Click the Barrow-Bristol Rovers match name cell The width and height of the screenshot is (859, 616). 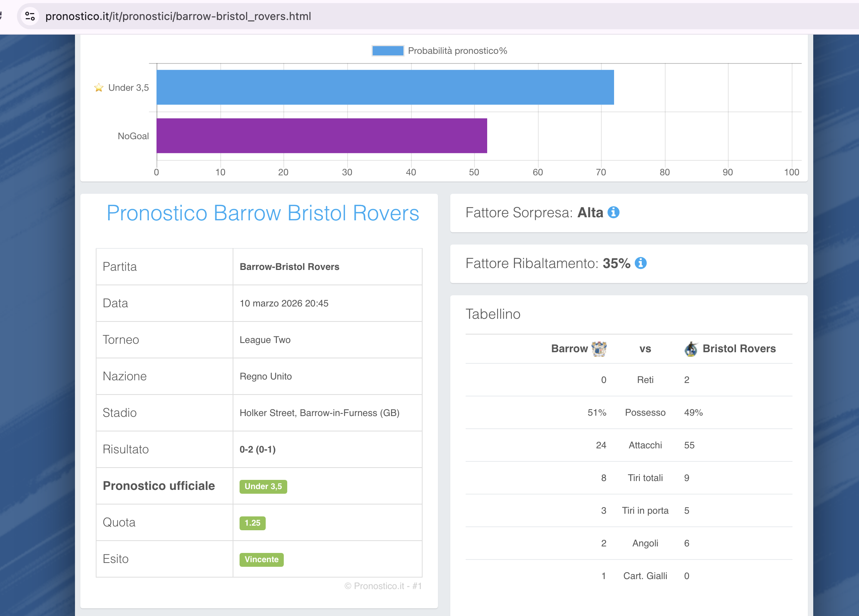pyautogui.click(x=289, y=267)
